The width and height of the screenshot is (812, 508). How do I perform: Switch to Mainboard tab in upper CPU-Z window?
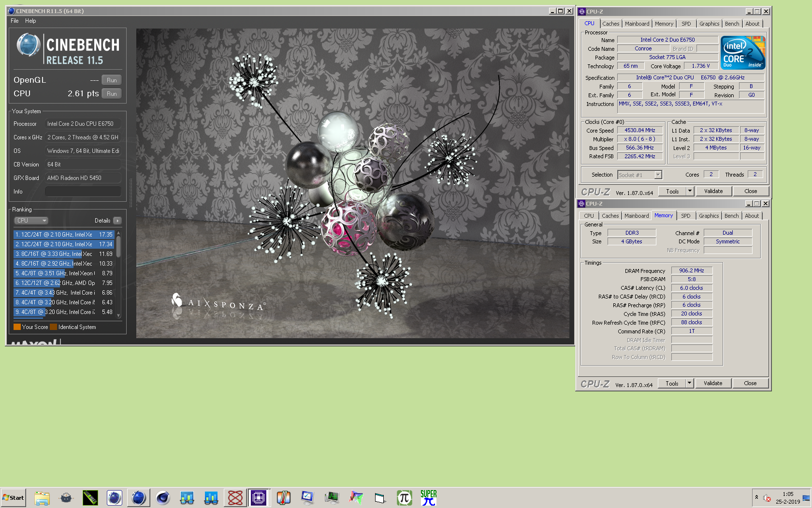coord(637,24)
